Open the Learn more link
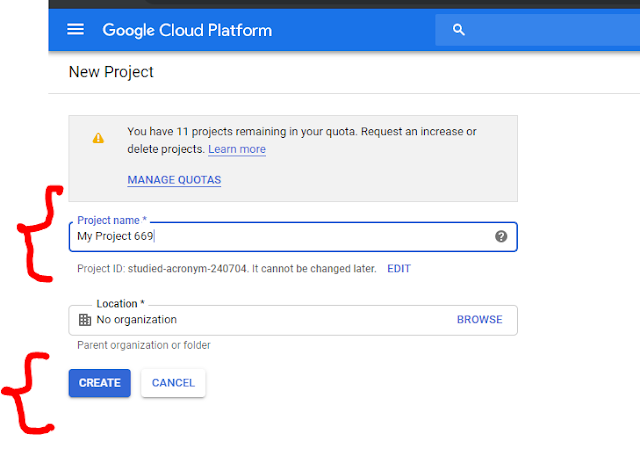Screen dimensions: 640x456 click(x=237, y=149)
